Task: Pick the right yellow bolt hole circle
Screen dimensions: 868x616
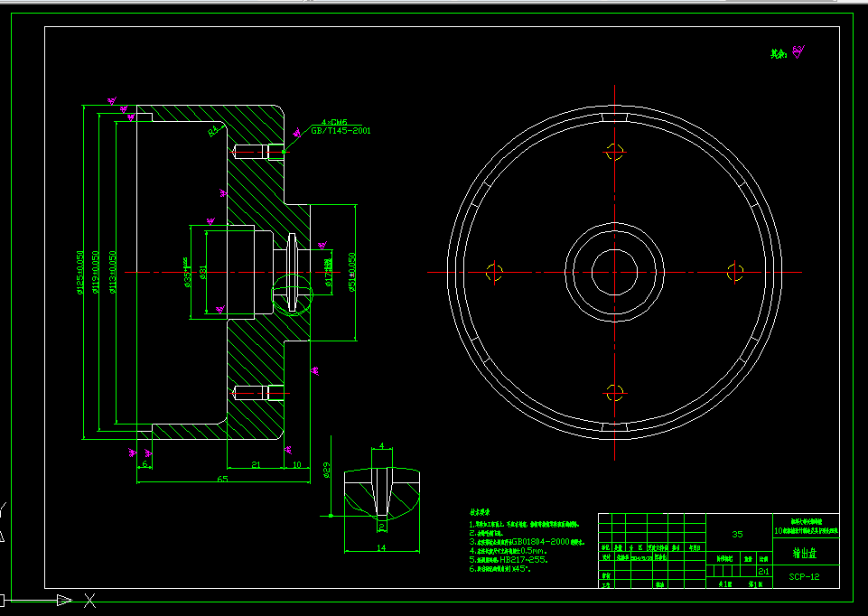Action: 735,272
